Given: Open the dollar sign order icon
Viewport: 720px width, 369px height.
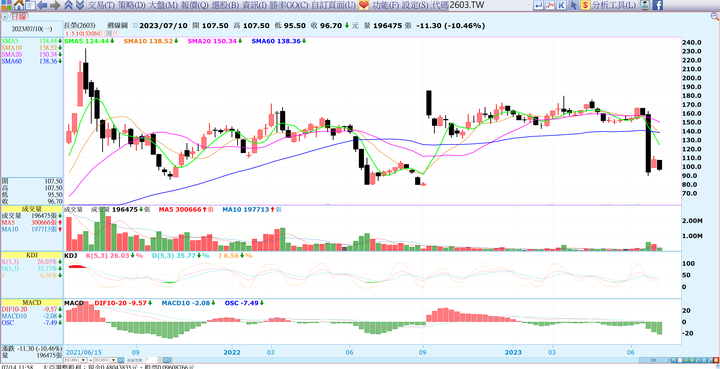Looking at the screenshot, I should [585, 5].
